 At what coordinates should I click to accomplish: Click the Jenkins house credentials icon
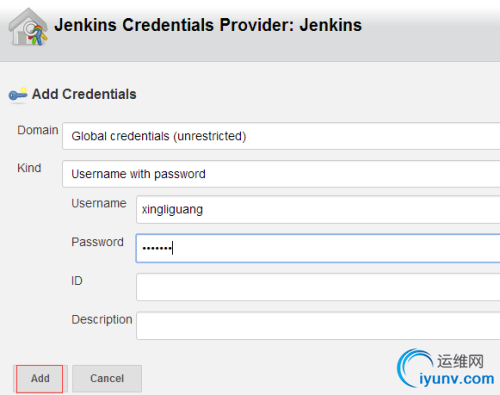pyautogui.click(x=28, y=27)
